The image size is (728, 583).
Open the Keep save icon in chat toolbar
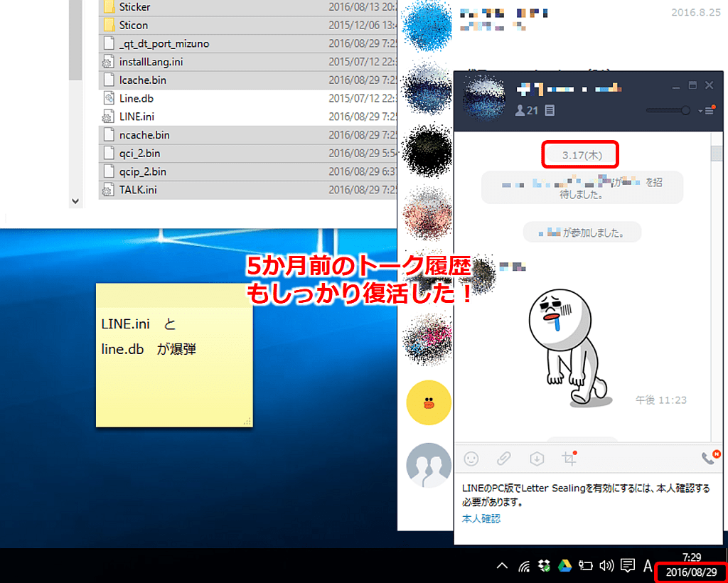pos(537,459)
